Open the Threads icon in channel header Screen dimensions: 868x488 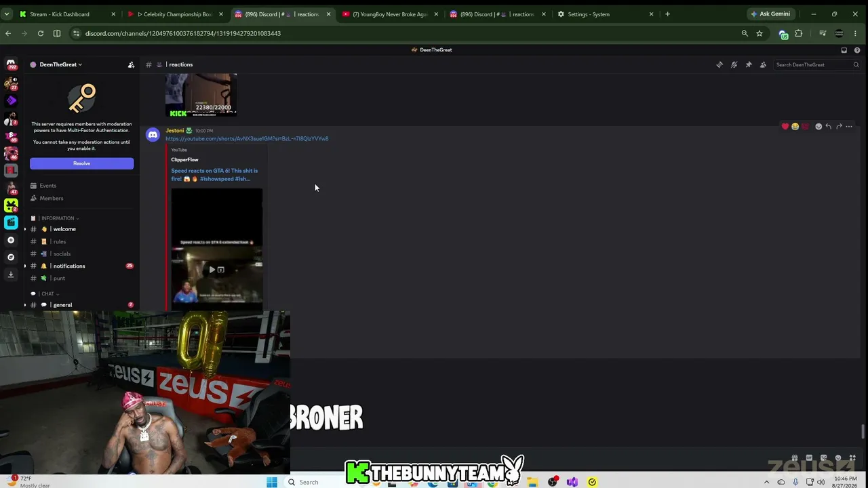coord(719,64)
